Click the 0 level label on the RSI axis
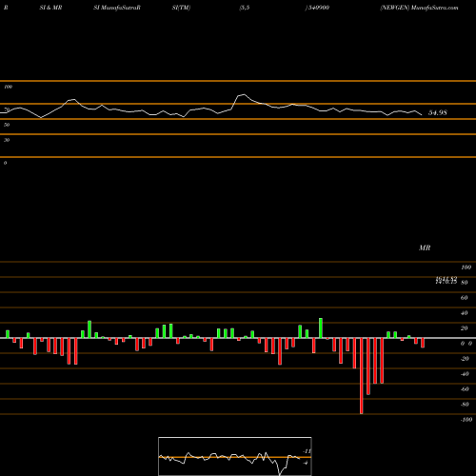The height and width of the screenshot is (476, 476). (x=5, y=163)
